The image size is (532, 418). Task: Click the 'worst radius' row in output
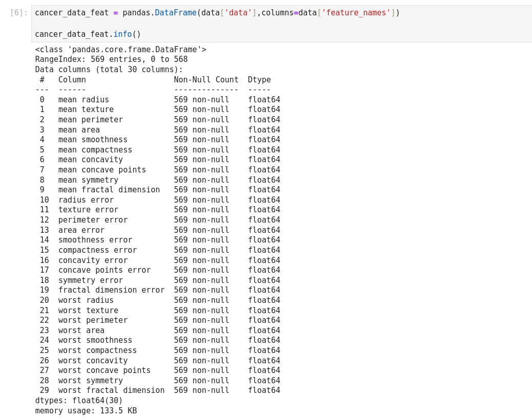(86, 300)
